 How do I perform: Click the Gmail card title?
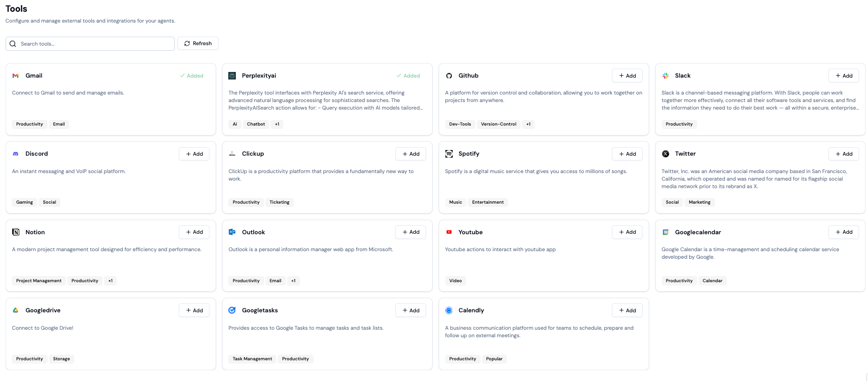point(34,76)
